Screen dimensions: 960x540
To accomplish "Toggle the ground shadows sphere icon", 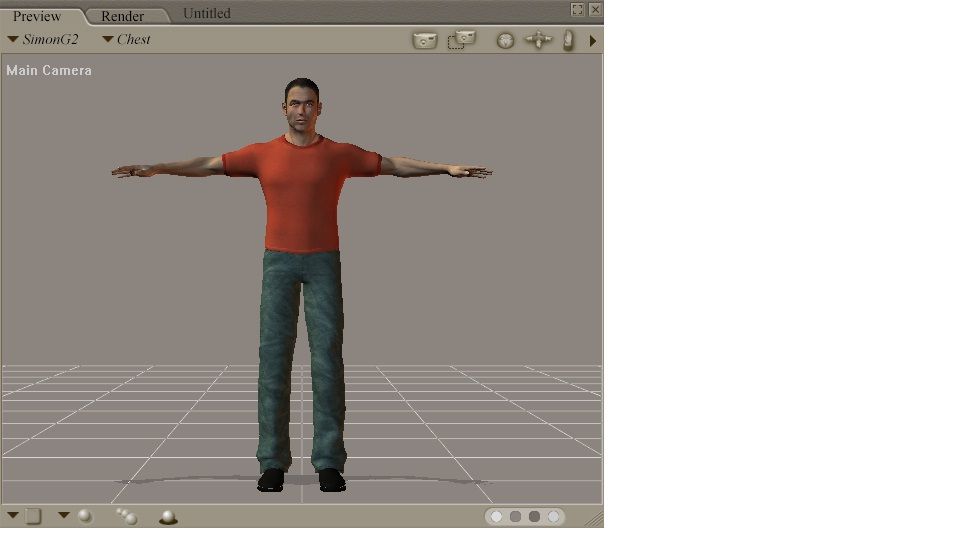I will [168, 517].
